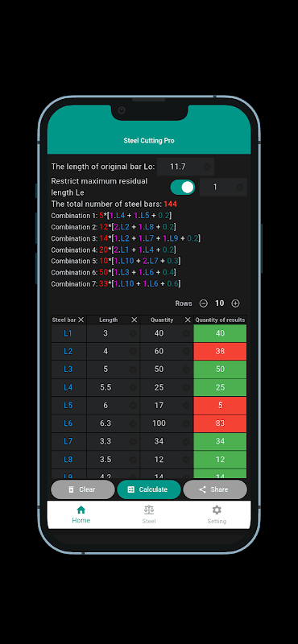
Task: Select L2 result cell showing 38
Action: click(221, 351)
